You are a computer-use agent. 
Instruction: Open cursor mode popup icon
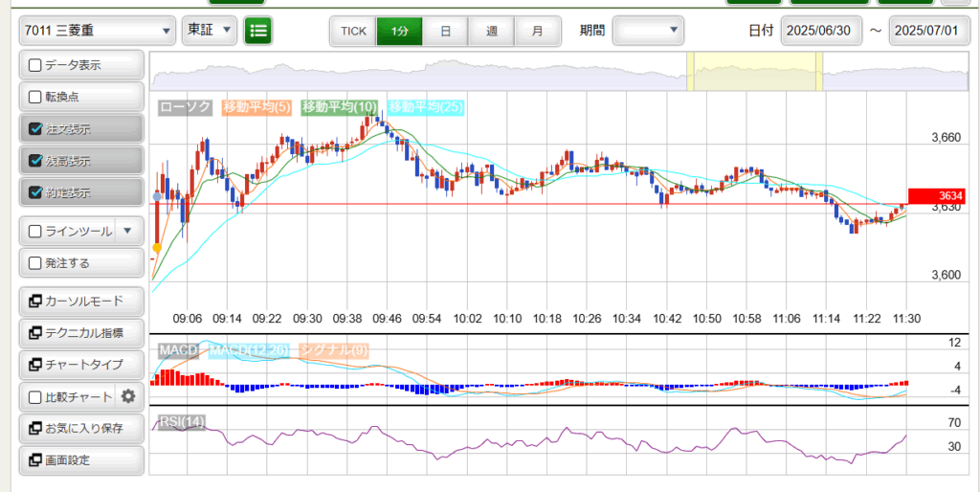click(x=35, y=302)
